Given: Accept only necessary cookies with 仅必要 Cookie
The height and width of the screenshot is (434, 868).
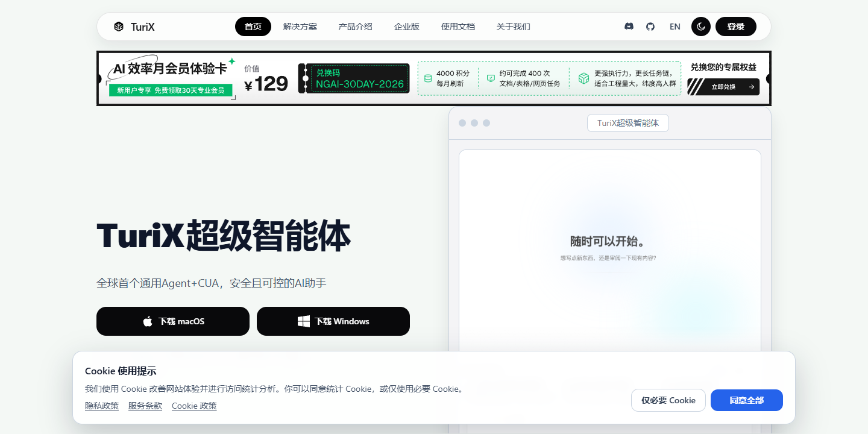Looking at the screenshot, I should [x=668, y=400].
